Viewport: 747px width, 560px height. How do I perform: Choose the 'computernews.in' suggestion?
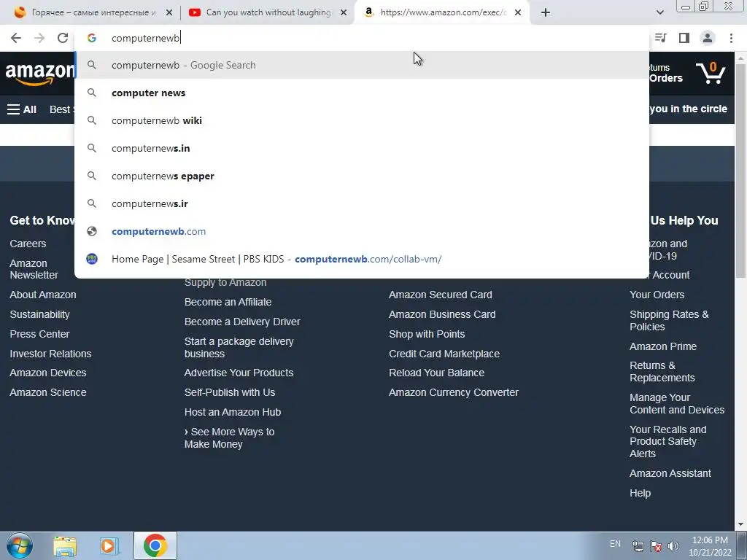pyautogui.click(x=362, y=148)
